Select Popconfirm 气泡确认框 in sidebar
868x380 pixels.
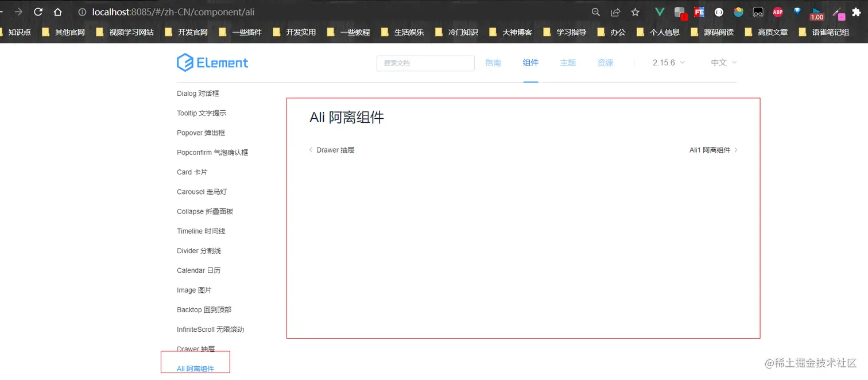tap(212, 153)
